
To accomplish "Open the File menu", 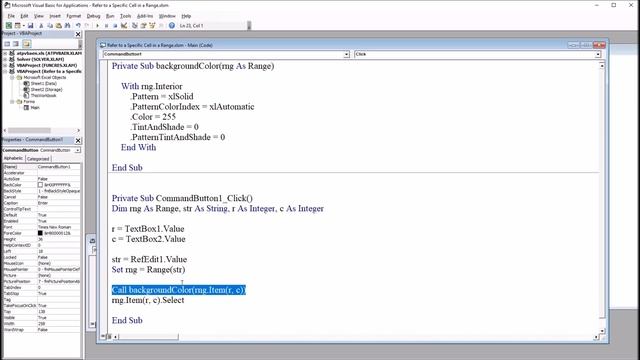I will click(11, 16).
